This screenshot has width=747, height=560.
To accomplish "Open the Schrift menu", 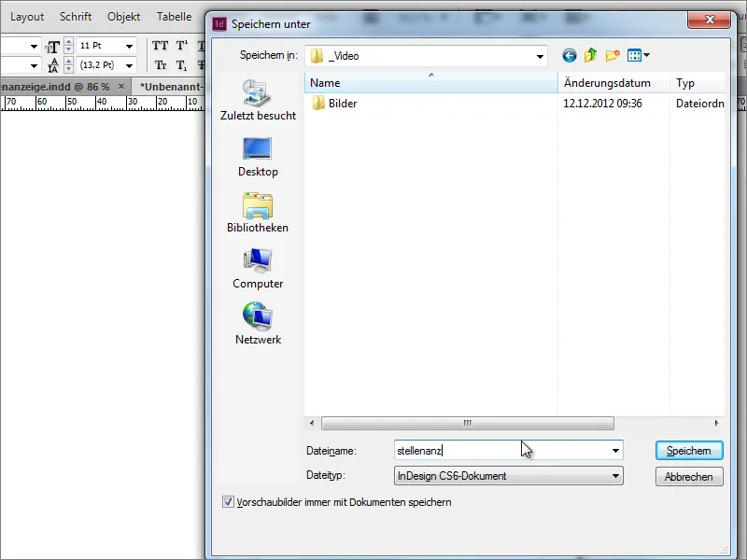I will (76, 17).
